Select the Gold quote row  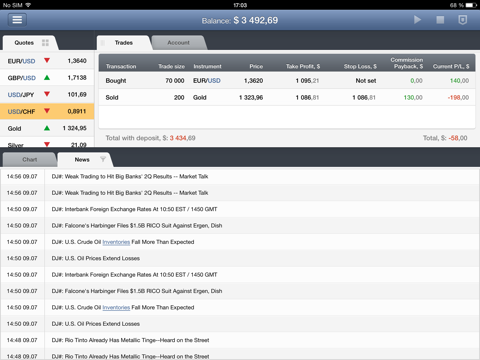(x=47, y=128)
